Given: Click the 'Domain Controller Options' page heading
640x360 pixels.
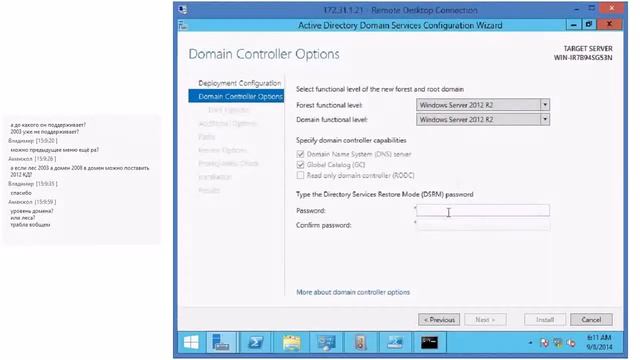Looking at the screenshot, I should [264, 54].
